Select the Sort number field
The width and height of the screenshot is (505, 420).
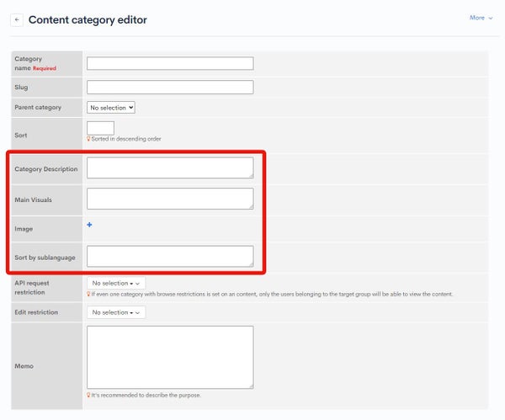(100, 128)
